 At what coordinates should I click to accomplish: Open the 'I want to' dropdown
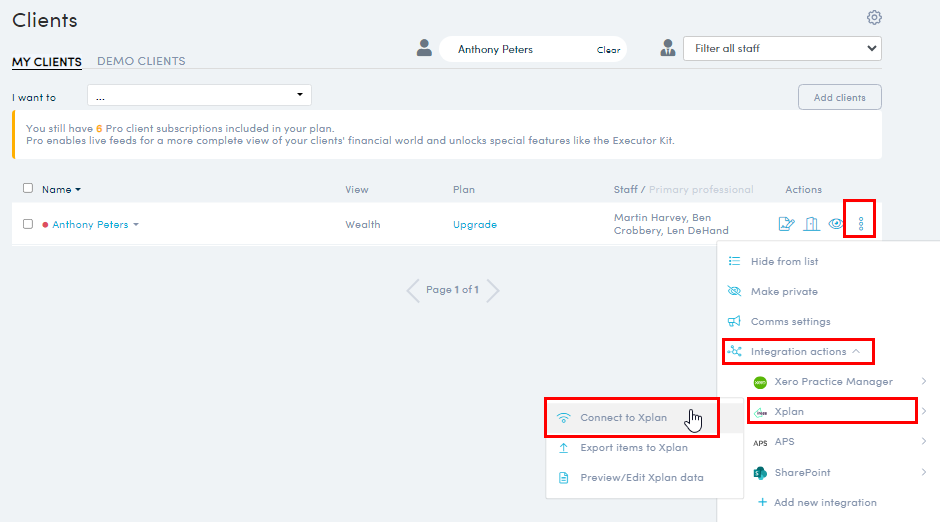click(x=199, y=95)
